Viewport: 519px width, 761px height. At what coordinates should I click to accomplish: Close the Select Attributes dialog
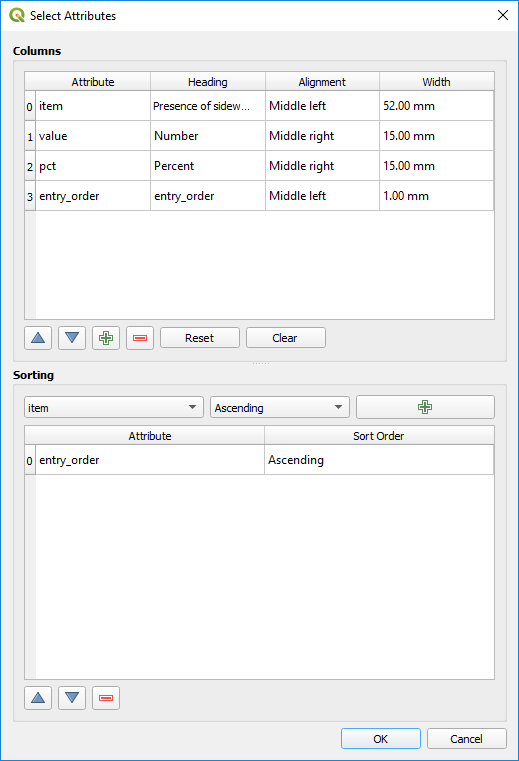click(x=503, y=16)
